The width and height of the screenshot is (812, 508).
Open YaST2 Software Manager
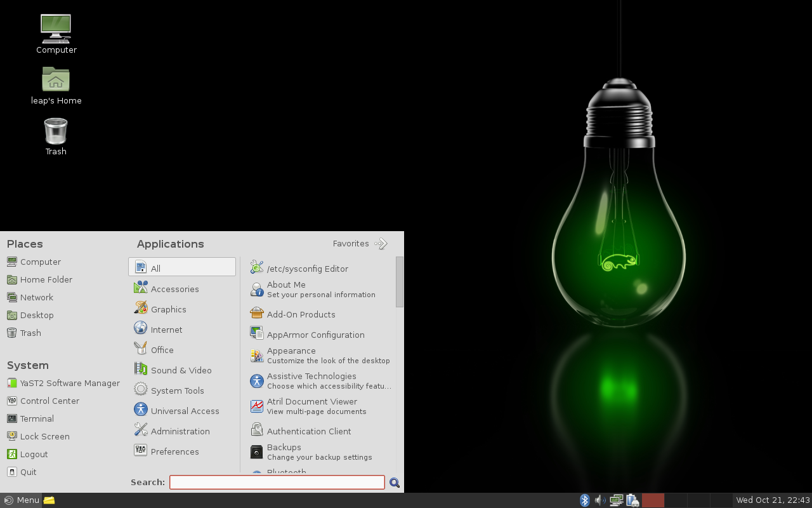click(63, 383)
